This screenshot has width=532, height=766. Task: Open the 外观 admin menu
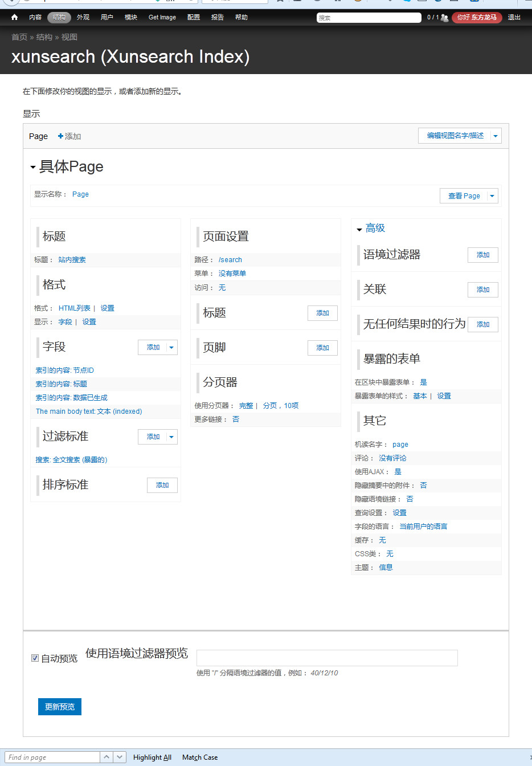pyautogui.click(x=83, y=17)
